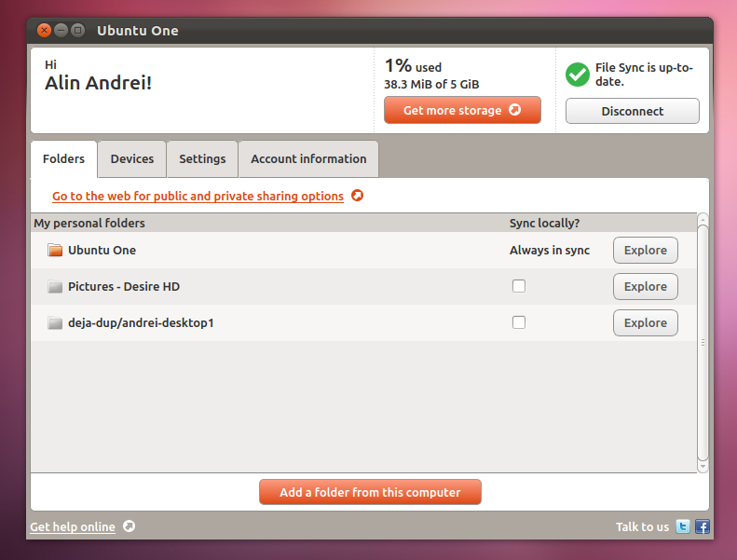Click the 38.3 MiB of 5 GiB text
737x560 pixels.
pos(431,84)
